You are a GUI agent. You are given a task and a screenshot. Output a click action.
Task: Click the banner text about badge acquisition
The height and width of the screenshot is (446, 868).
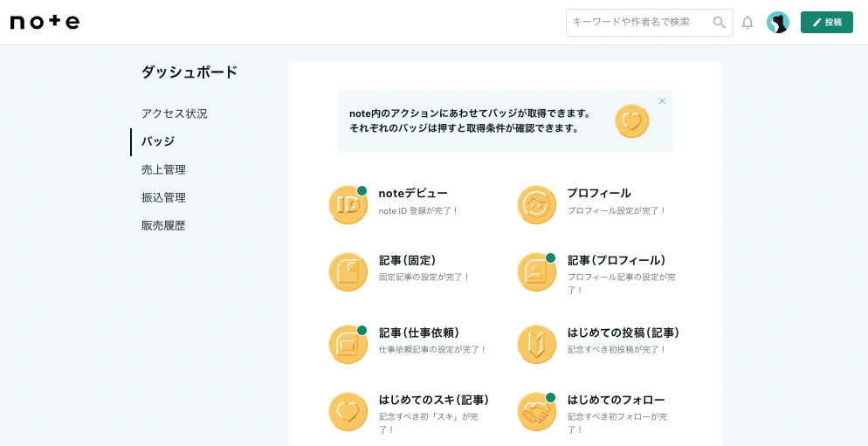470,121
